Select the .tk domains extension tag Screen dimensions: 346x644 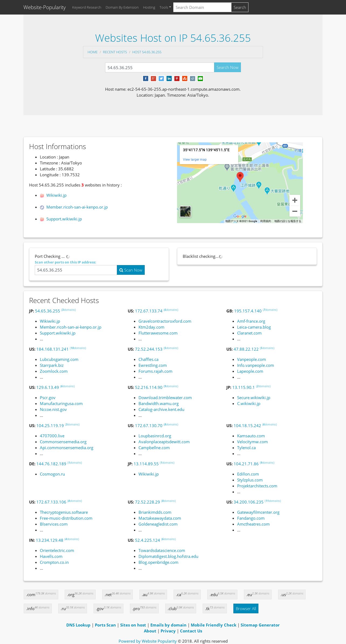pos(215,608)
